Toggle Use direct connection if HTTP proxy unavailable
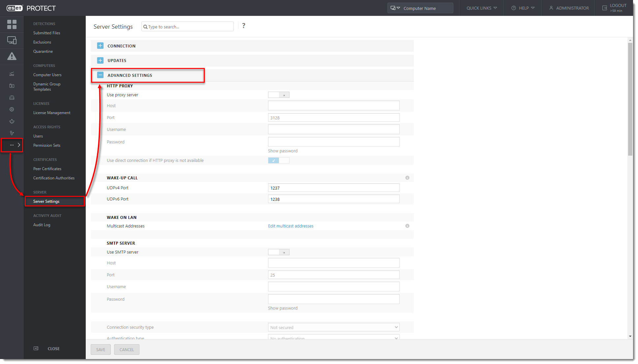Viewport: 638px width, 364px height. [278, 160]
